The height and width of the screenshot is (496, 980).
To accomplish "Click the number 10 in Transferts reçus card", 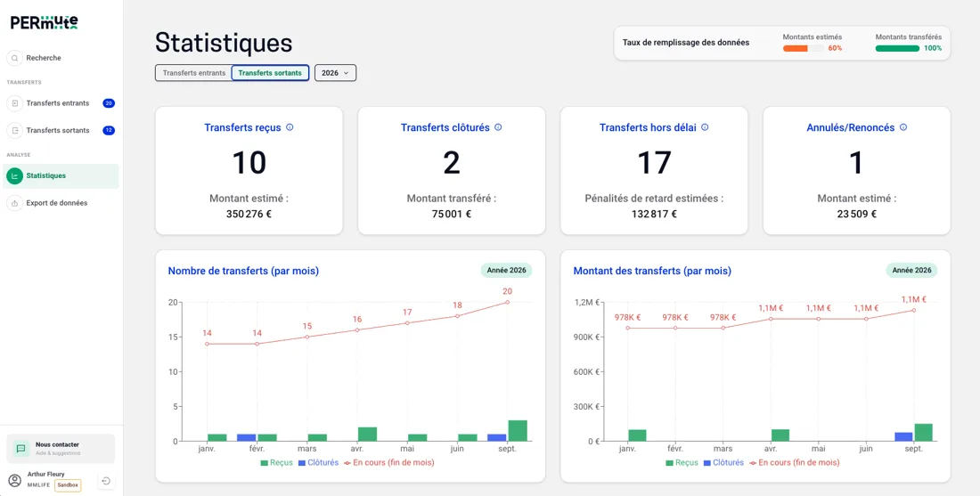I will (249, 163).
